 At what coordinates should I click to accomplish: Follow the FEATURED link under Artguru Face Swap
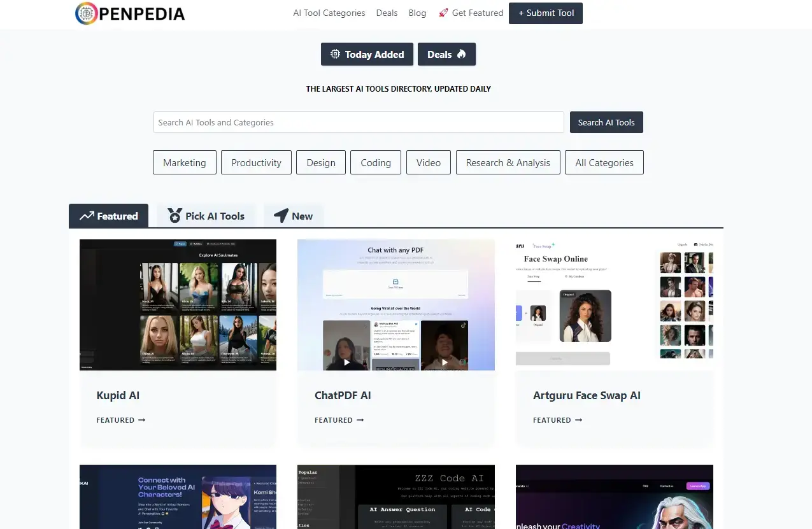point(558,420)
